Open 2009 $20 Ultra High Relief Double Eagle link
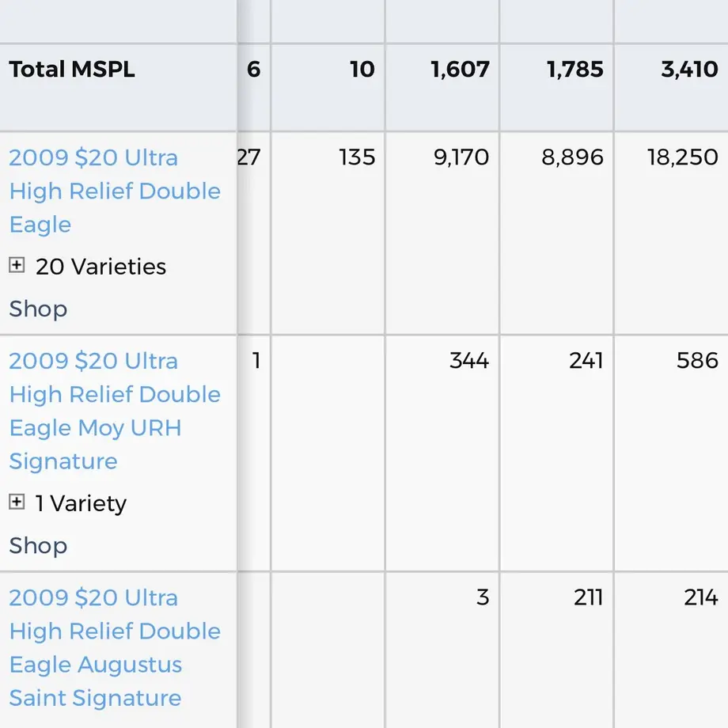Screen dimensions: 728x728 [x=115, y=191]
